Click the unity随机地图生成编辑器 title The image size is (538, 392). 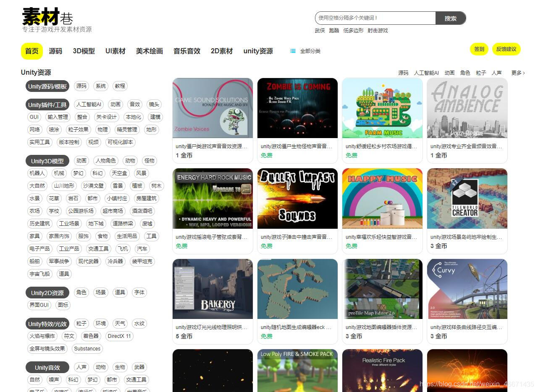point(296,327)
